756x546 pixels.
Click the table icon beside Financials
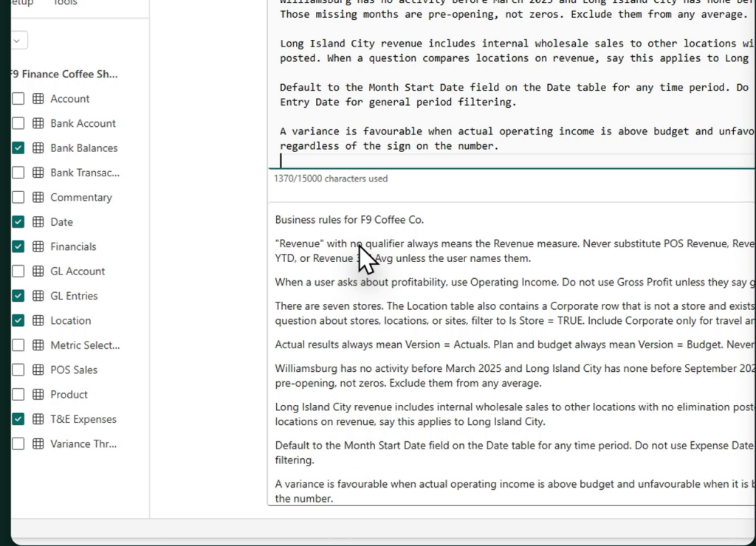pyautogui.click(x=38, y=246)
